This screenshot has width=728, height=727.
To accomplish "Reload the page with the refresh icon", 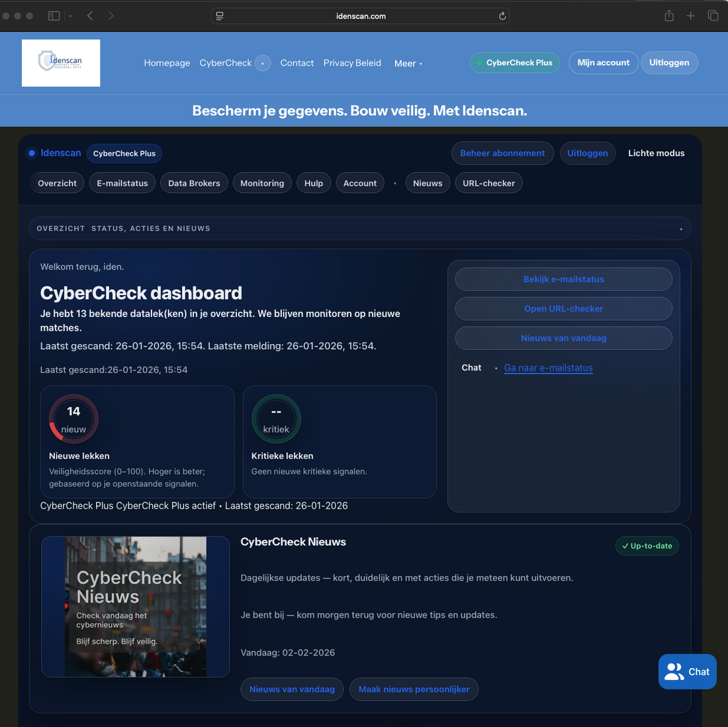I will click(x=502, y=15).
